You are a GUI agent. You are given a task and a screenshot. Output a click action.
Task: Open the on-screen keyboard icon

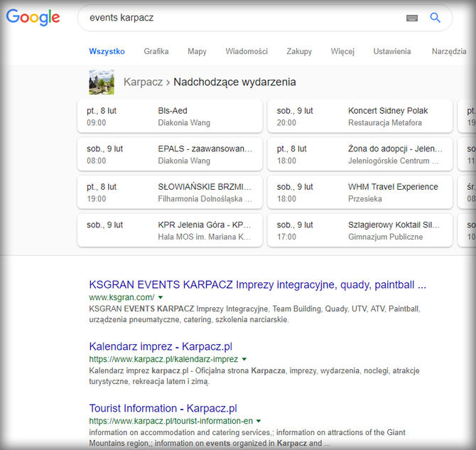pos(411,18)
